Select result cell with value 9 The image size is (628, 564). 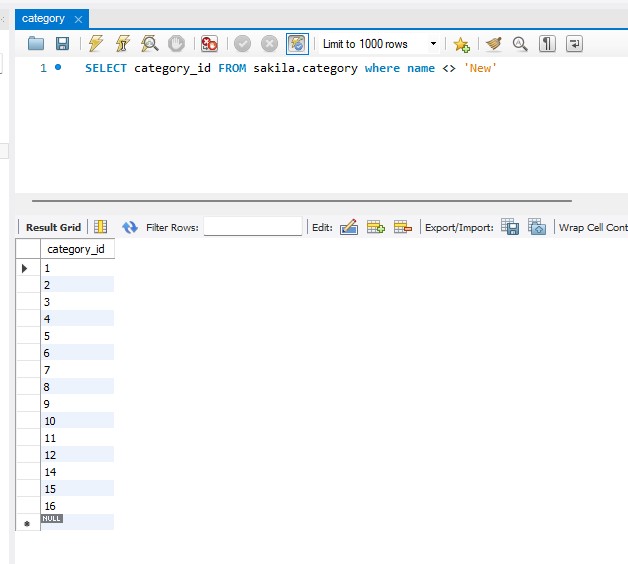77,404
